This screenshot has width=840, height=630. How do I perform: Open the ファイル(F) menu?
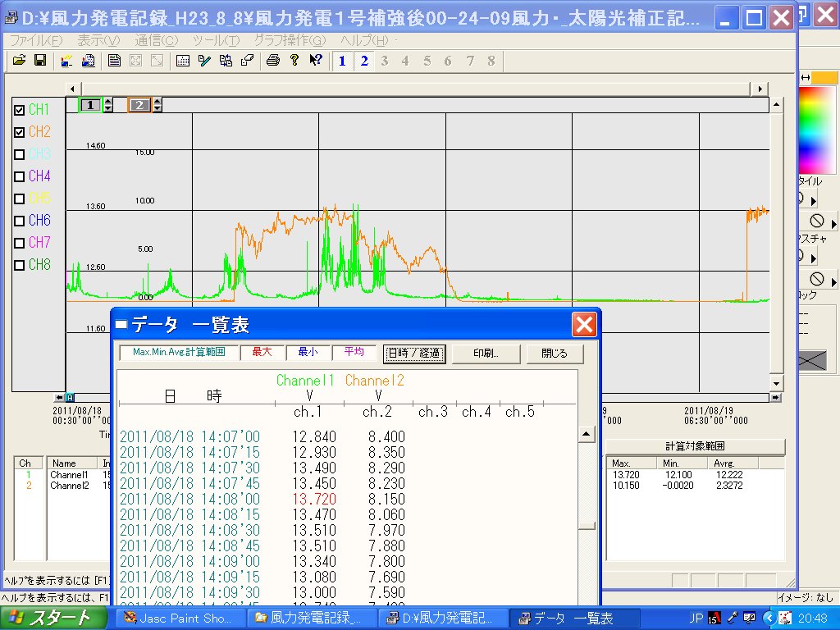34,40
